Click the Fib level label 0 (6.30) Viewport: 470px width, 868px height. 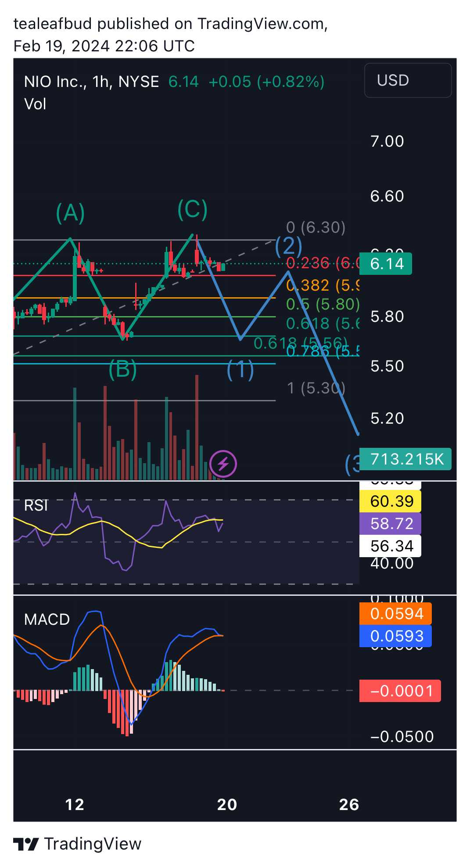coord(316,227)
